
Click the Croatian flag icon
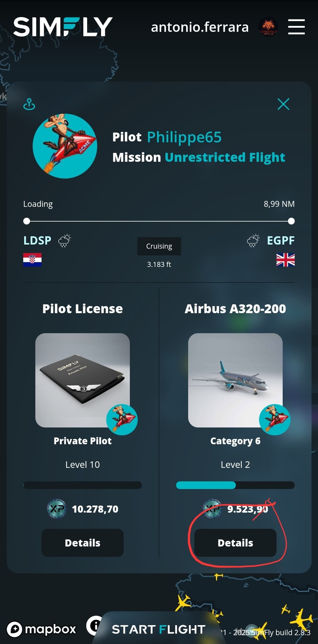tap(32, 260)
